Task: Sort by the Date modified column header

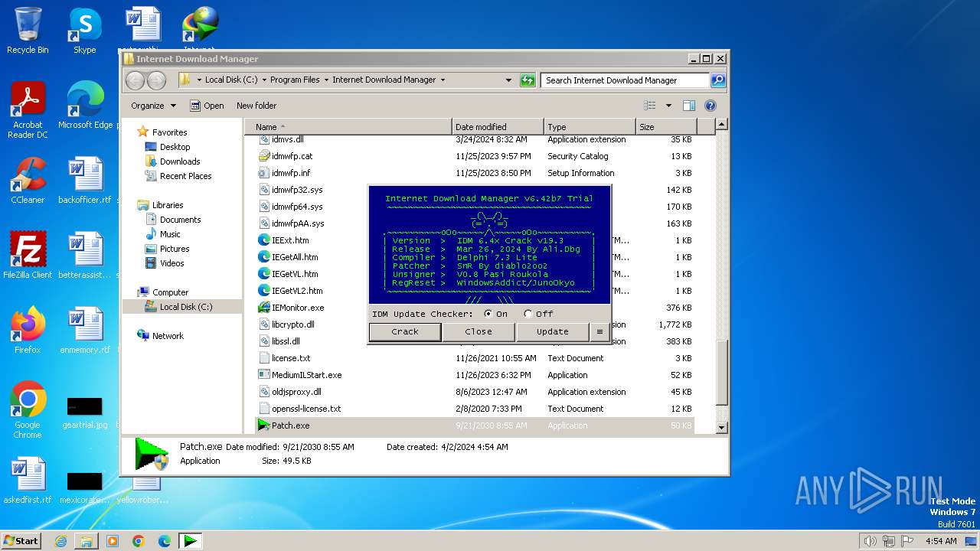Action: [x=497, y=127]
